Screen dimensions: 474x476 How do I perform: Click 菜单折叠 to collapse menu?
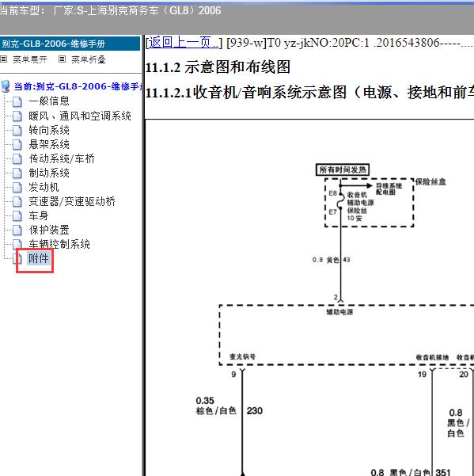click(x=89, y=59)
